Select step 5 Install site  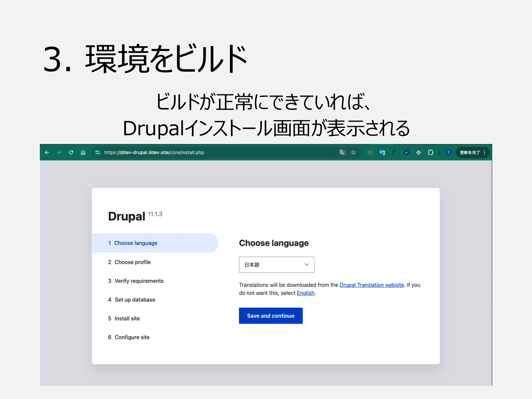pos(124,318)
